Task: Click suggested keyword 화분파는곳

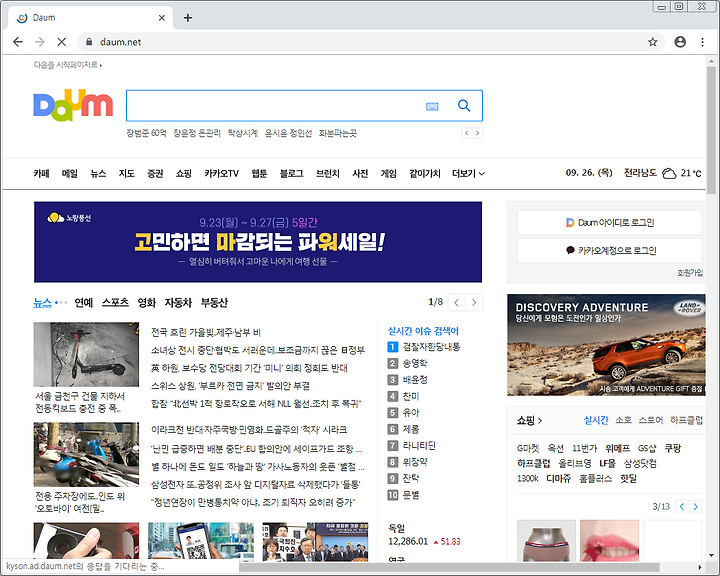Action: 338,133
